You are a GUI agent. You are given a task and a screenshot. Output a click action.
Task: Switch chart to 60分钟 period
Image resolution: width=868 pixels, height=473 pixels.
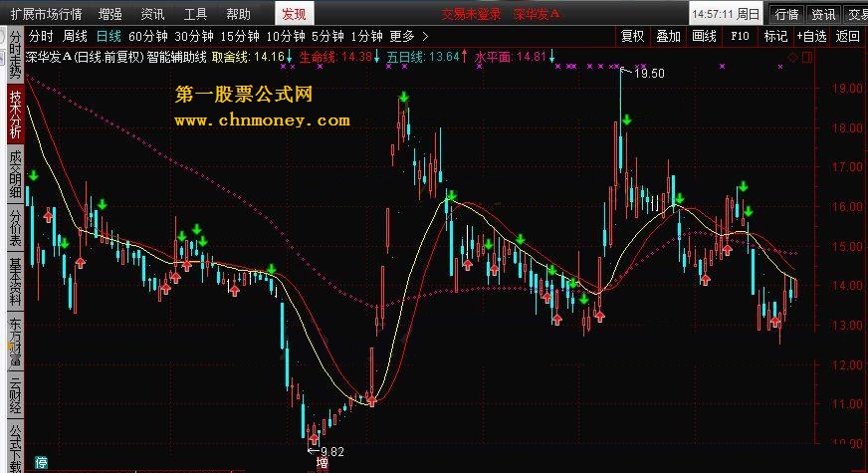tap(147, 37)
